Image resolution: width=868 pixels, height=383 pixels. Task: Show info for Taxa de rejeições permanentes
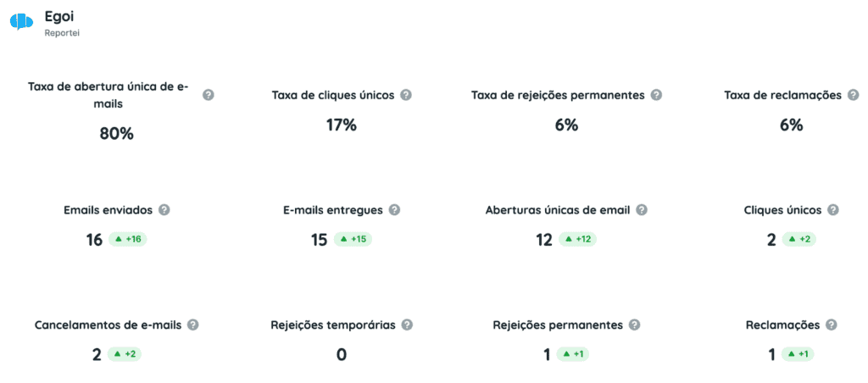pos(656,95)
